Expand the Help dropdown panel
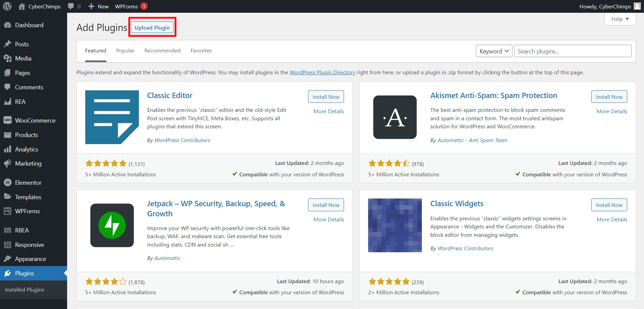Viewport: 644px width, 309px height. [x=620, y=19]
